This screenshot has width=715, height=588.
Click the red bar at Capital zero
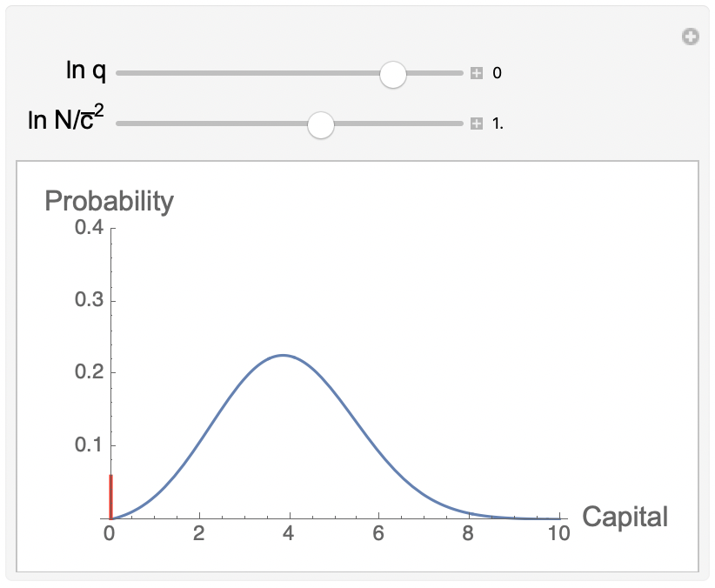tap(111, 494)
